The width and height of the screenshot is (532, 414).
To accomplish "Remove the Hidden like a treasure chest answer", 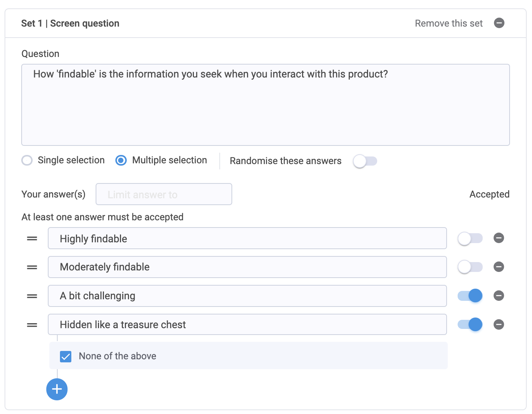I will click(499, 324).
